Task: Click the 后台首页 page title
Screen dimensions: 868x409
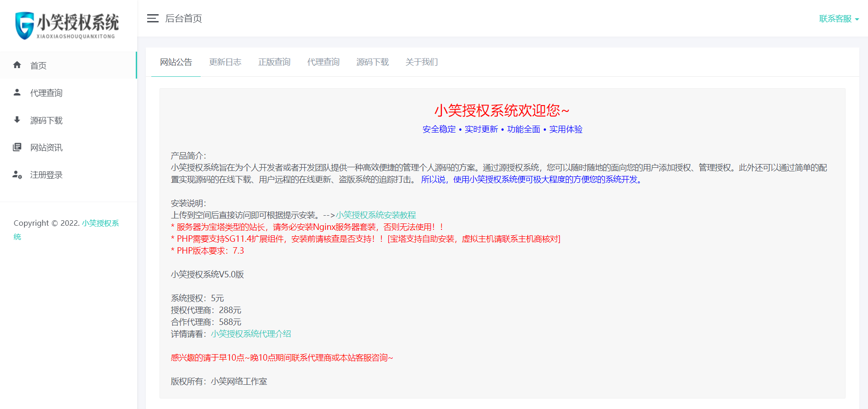Action: pos(183,19)
